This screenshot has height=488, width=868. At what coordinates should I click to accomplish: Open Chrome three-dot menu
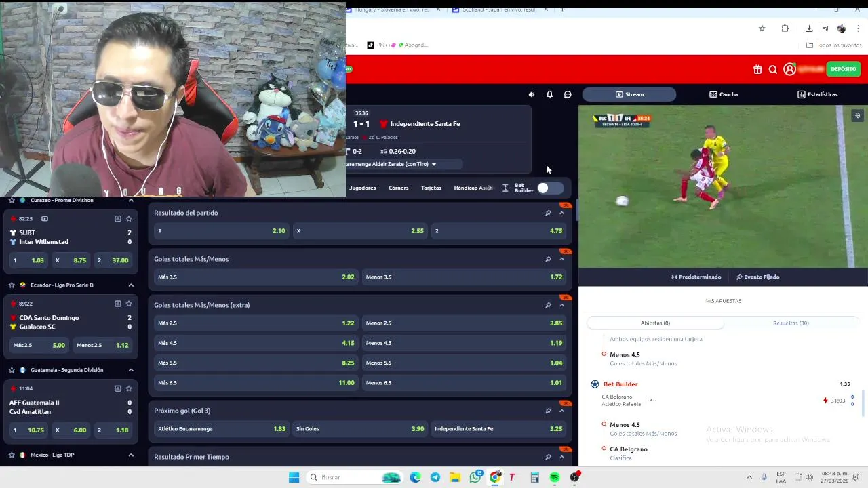point(858,28)
